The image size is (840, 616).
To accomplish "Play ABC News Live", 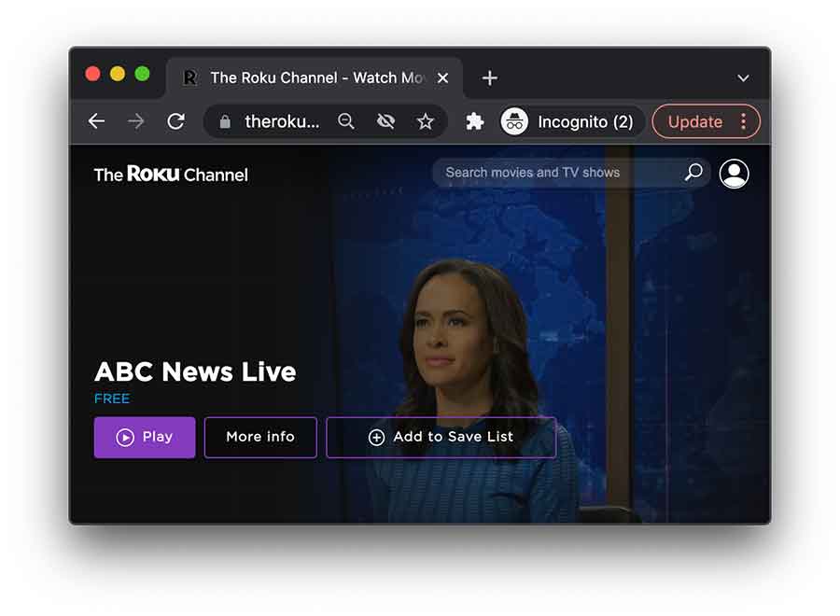I will 145,437.
